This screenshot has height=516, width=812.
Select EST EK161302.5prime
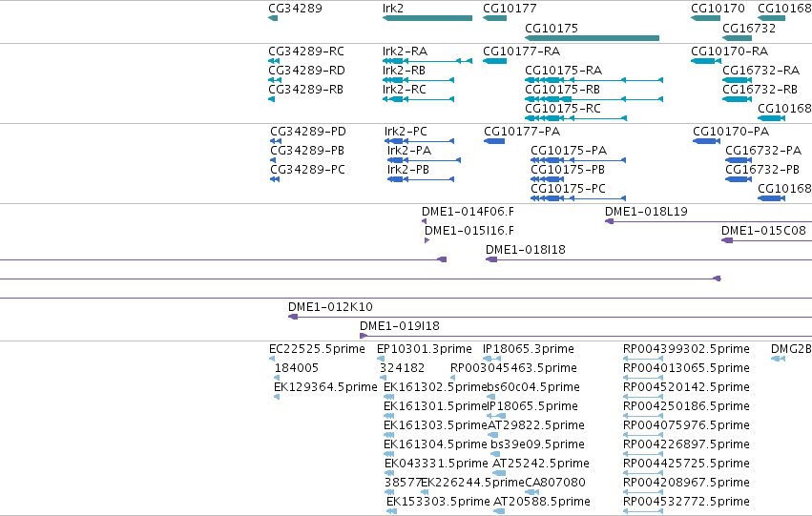435,387
